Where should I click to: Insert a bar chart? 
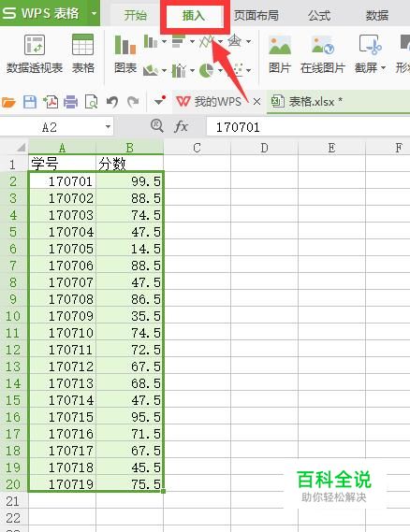[x=179, y=41]
